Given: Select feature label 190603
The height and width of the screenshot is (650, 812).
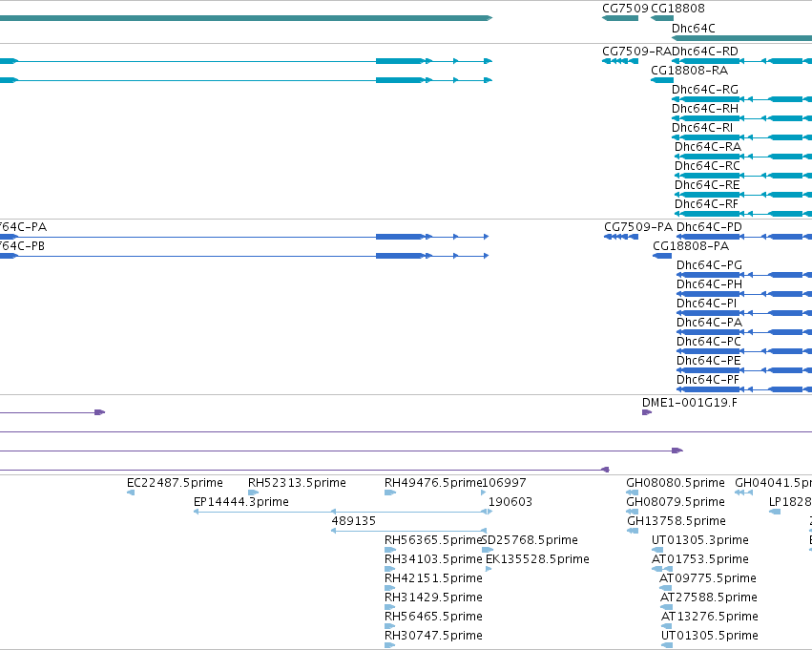Looking at the screenshot, I should [510, 502].
